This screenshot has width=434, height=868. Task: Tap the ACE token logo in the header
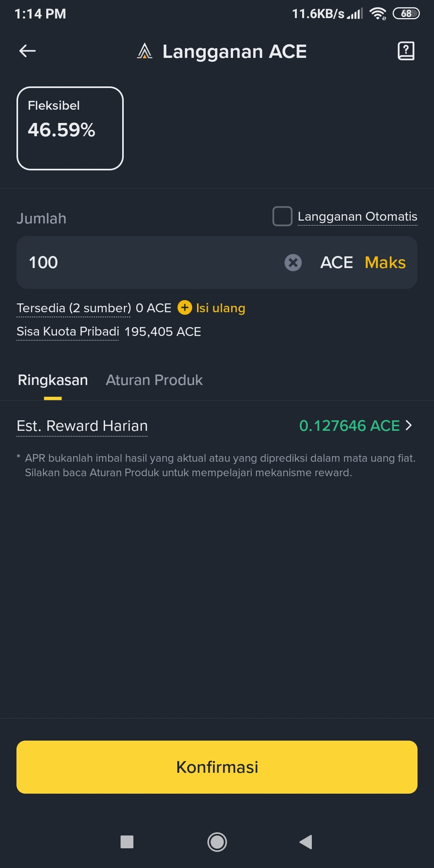145,51
